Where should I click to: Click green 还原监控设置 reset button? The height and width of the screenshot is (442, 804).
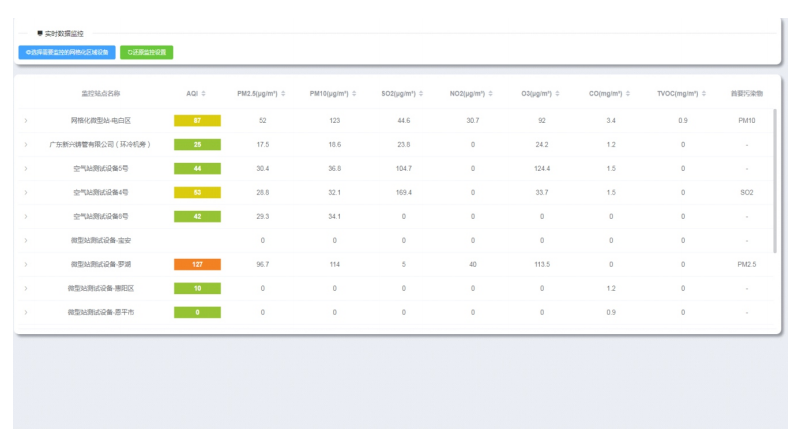click(x=147, y=51)
